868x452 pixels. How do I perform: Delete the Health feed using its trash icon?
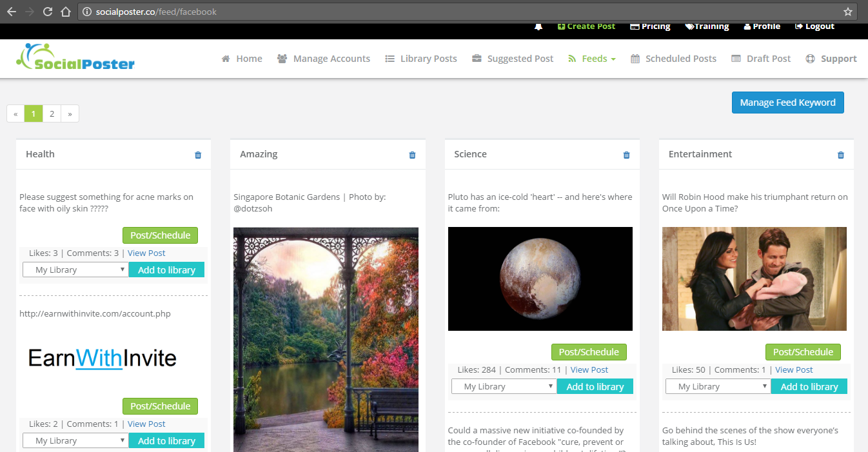198,154
